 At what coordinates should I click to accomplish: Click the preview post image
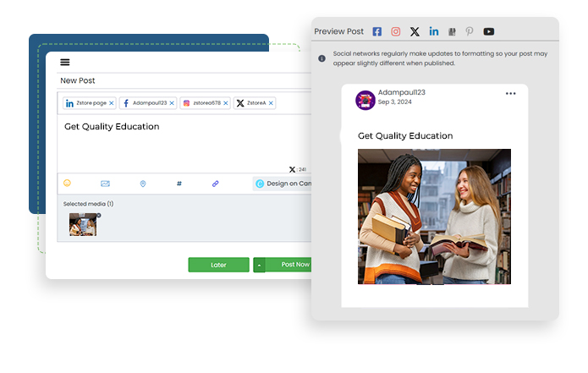(x=434, y=217)
